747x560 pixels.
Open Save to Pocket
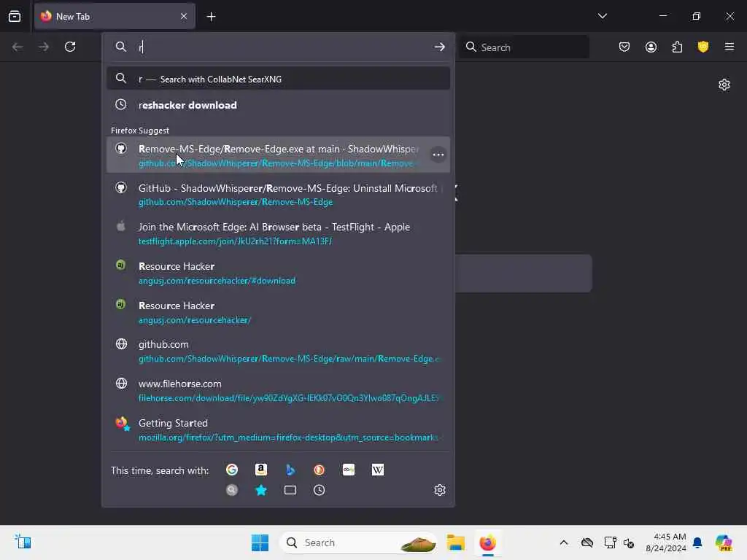click(624, 47)
